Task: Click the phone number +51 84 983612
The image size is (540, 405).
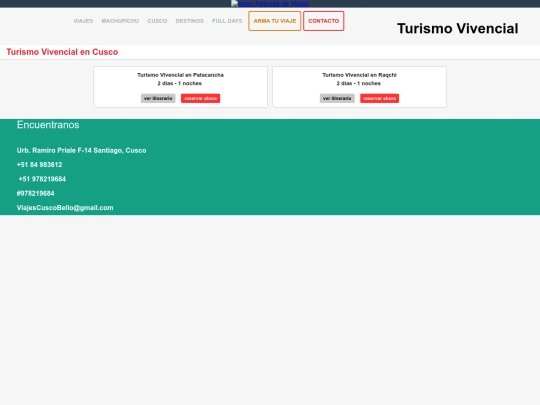Action: coord(40,165)
